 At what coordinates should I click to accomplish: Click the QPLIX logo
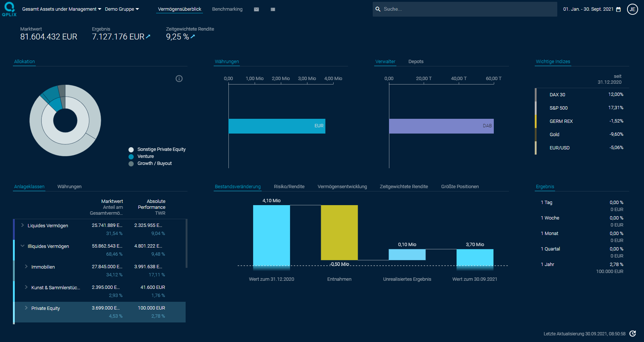pos(9,9)
